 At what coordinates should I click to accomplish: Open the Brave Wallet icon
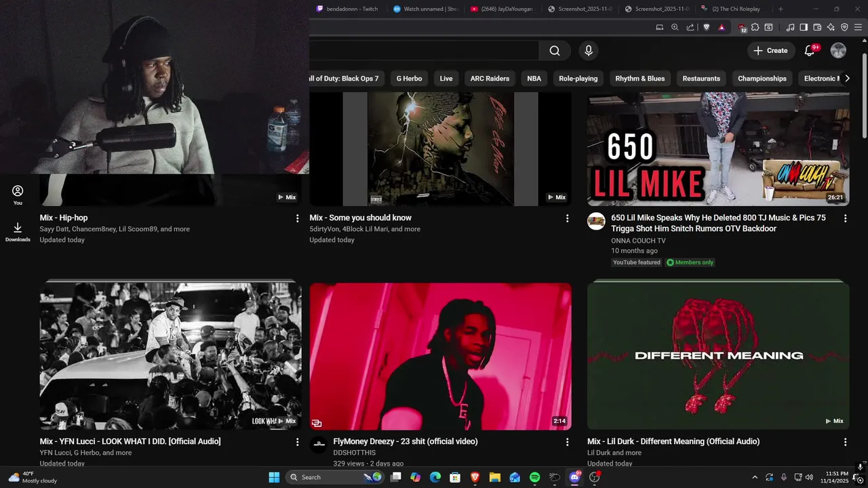[x=817, y=27]
